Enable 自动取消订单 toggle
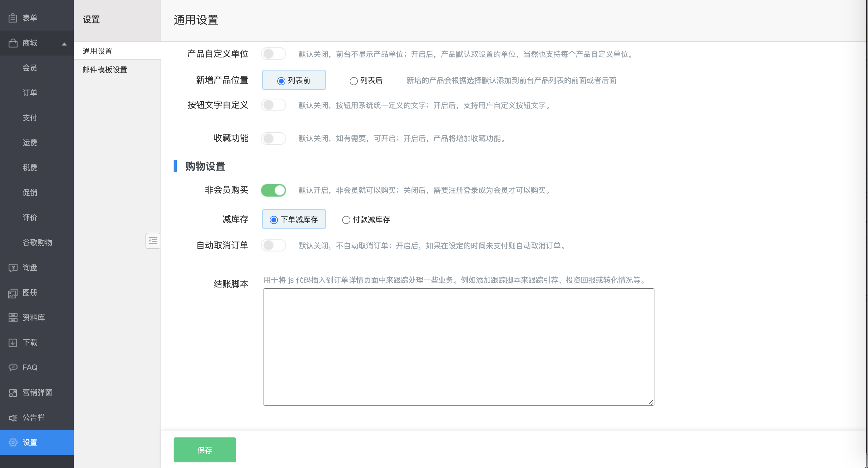Screen dimensions: 868x468 coord(273,246)
